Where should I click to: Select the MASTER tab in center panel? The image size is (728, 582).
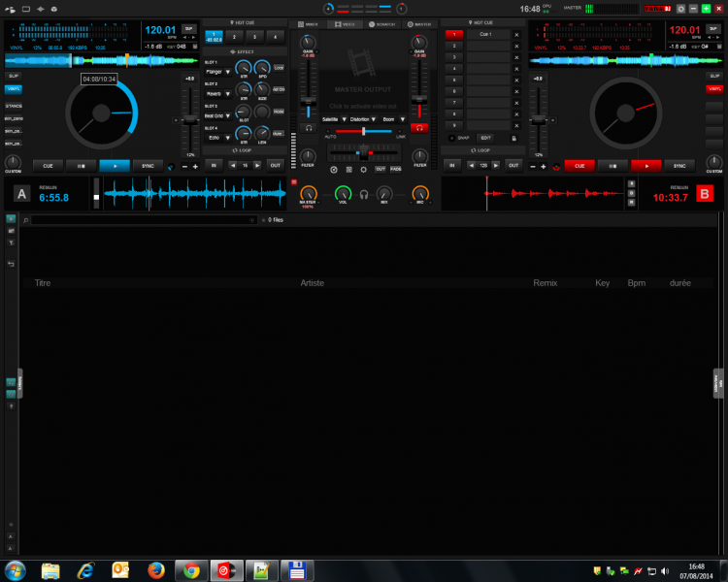(415, 23)
